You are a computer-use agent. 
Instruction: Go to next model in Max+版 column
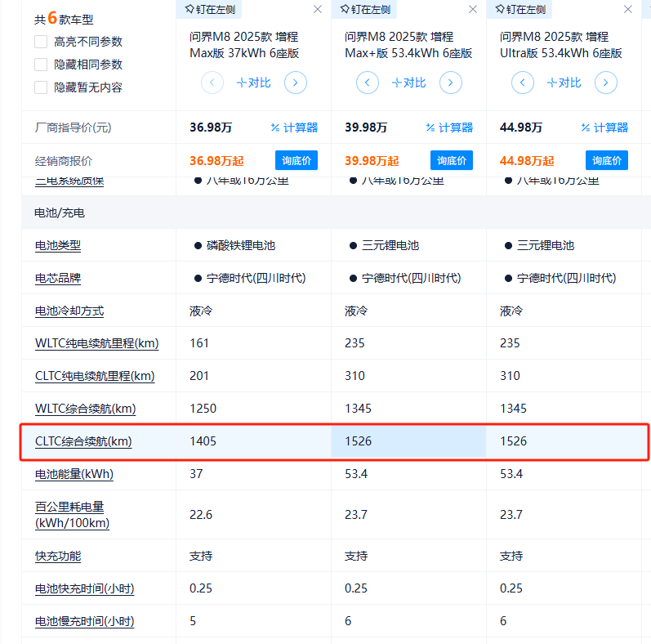(451, 83)
